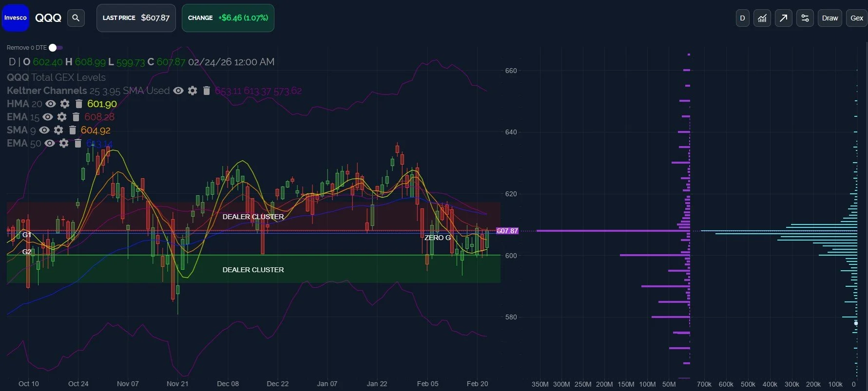Click the longest purple GEX bar at 607

(613, 231)
